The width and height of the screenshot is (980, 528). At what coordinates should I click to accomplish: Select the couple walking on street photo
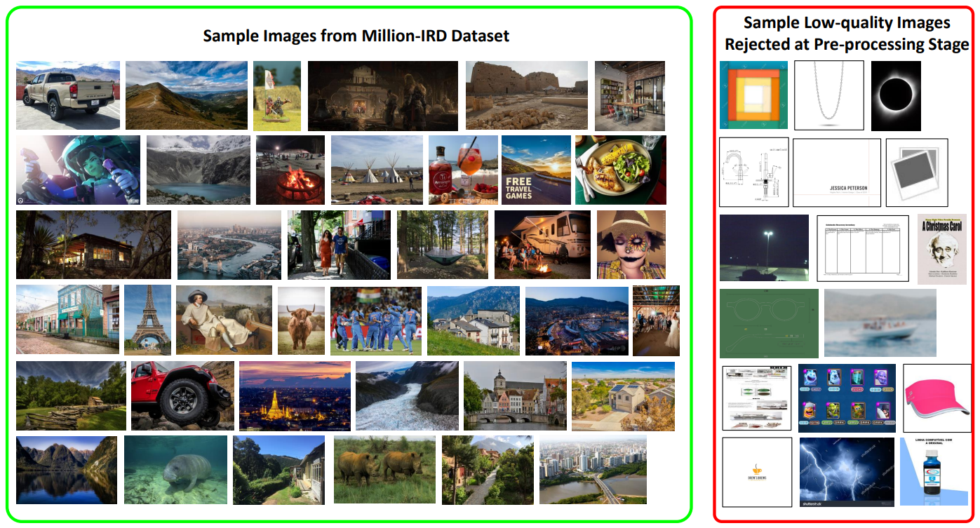(x=340, y=245)
